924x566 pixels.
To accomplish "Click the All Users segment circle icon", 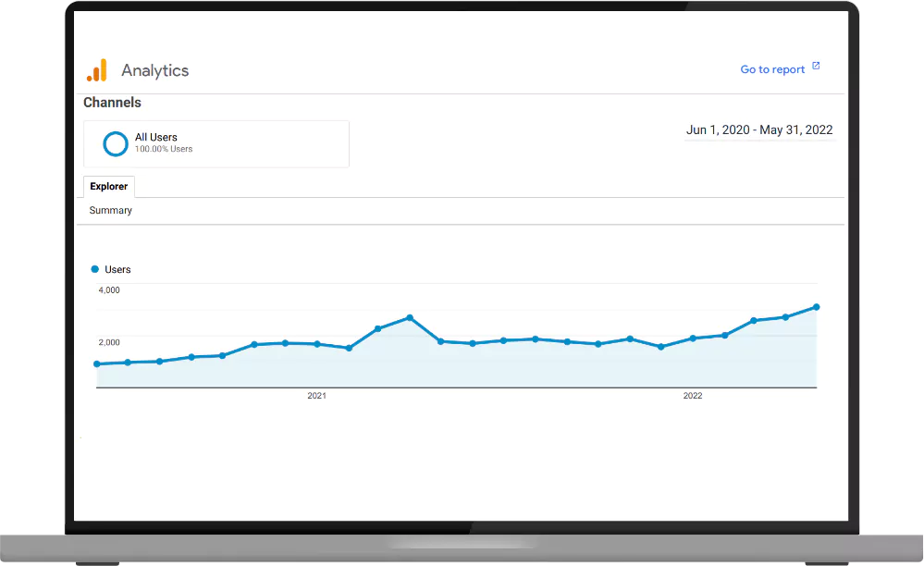I will tap(115, 143).
